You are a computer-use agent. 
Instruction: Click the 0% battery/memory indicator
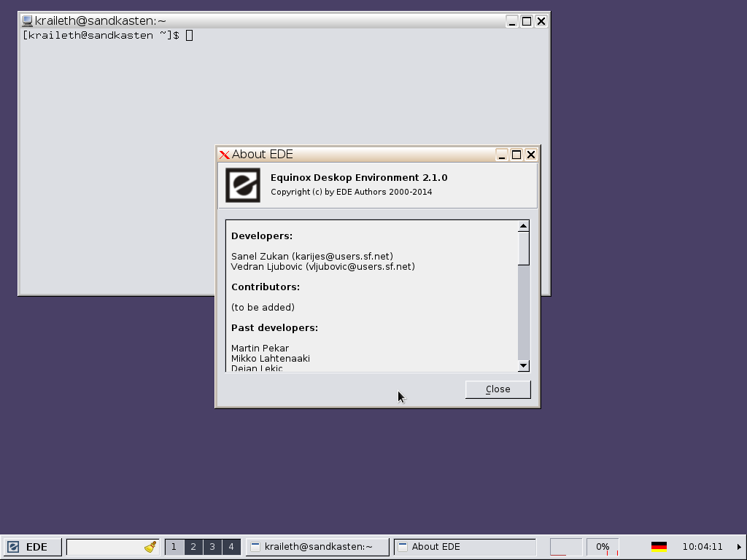point(603,547)
